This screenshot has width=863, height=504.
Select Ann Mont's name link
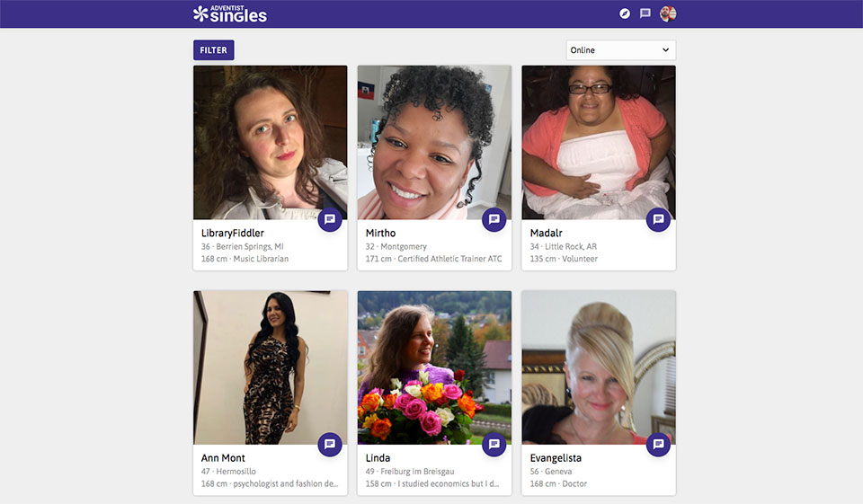223,458
